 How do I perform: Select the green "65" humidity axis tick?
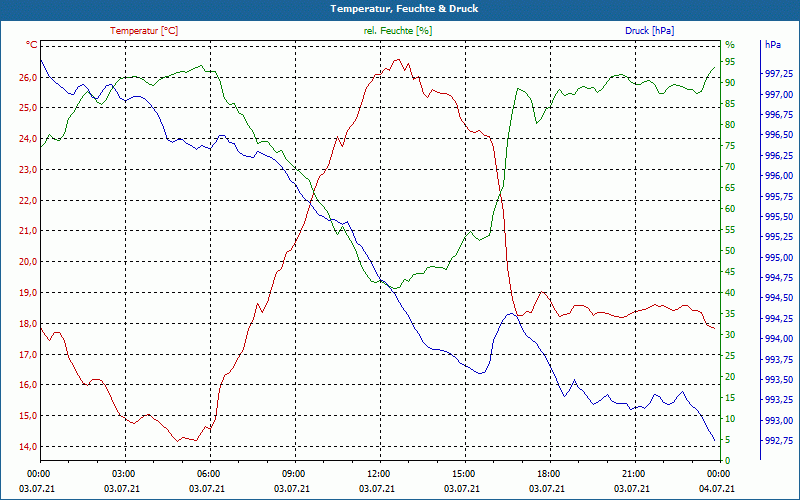pos(730,188)
